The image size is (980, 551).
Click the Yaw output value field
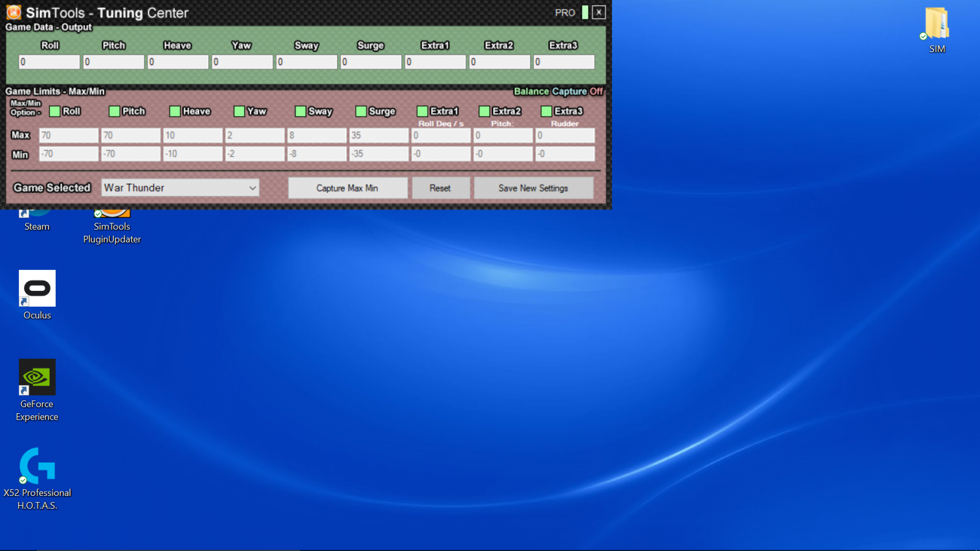coord(243,62)
